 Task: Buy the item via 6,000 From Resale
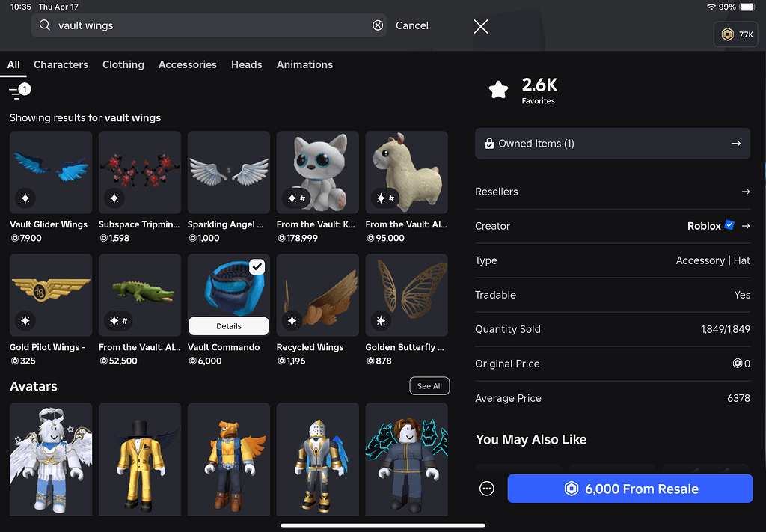[x=630, y=488]
